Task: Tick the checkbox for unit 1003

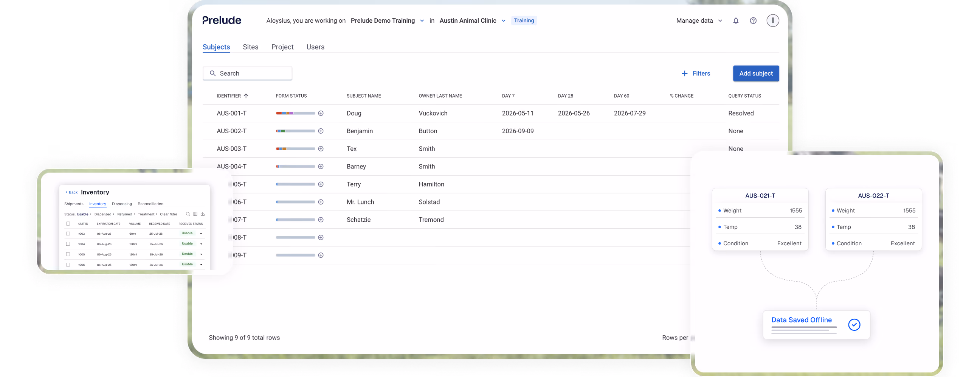Action: [68, 234]
